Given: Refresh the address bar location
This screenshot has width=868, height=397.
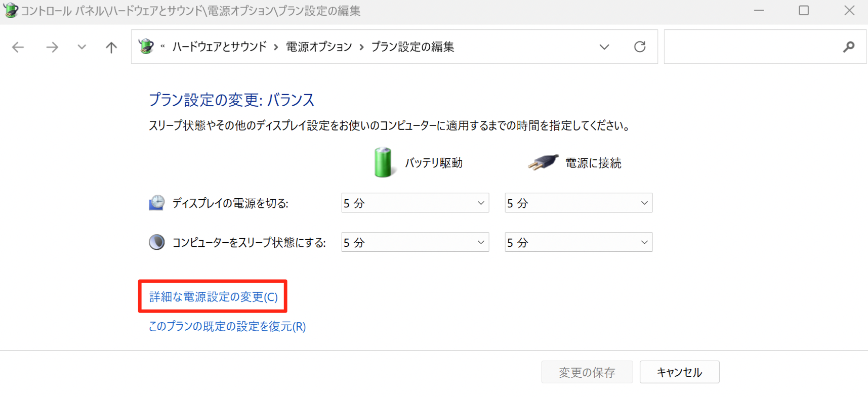Looking at the screenshot, I should click(640, 47).
